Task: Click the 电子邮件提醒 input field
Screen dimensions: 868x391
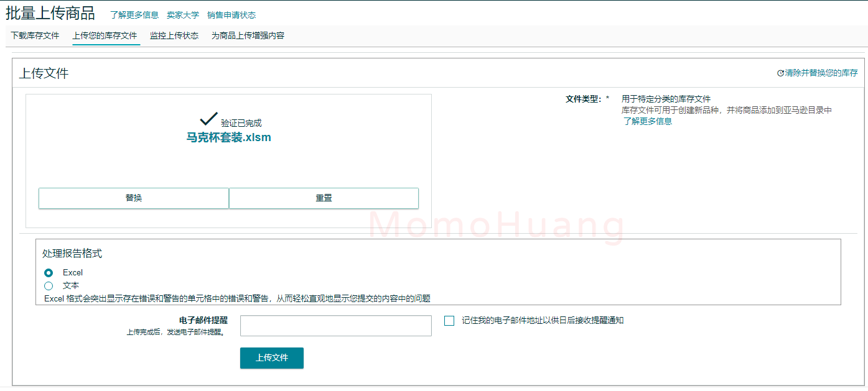Action: pos(335,325)
